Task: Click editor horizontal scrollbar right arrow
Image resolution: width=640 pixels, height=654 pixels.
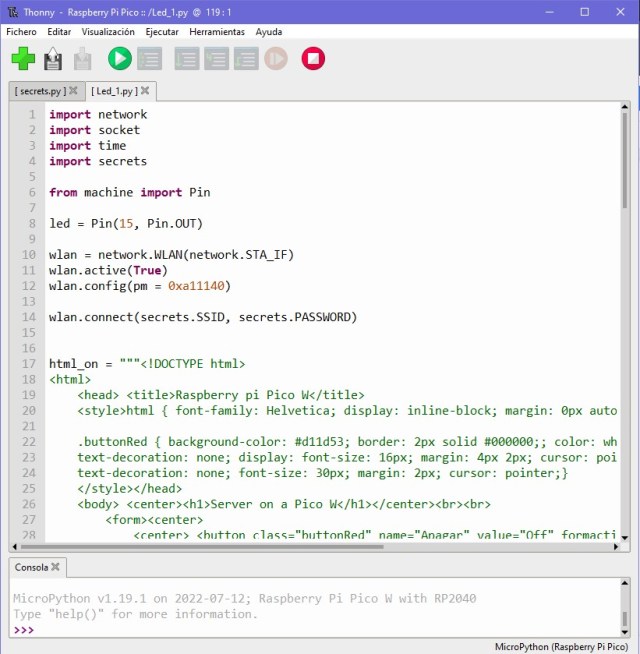Action: [x=616, y=546]
